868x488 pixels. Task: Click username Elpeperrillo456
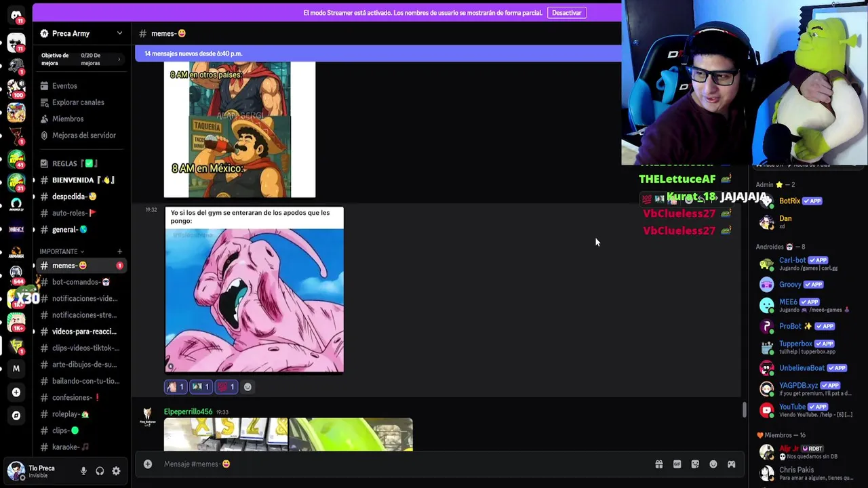188,411
